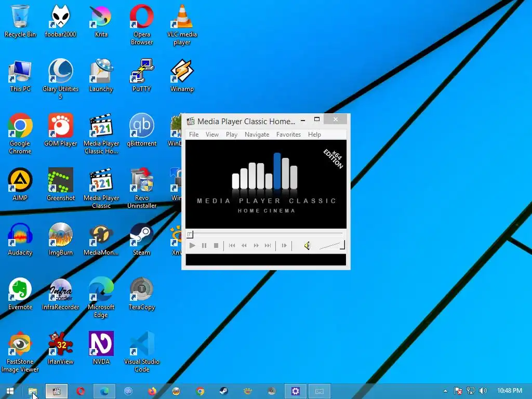Image resolution: width=532 pixels, height=399 pixels.
Task: Select the ImgBurn desktop icon
Action: [x=60, y=239]
